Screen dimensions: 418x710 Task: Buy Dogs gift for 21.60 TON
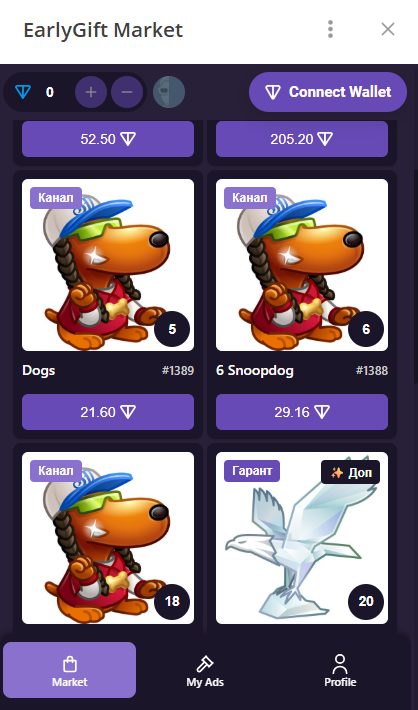pos(108,412)
